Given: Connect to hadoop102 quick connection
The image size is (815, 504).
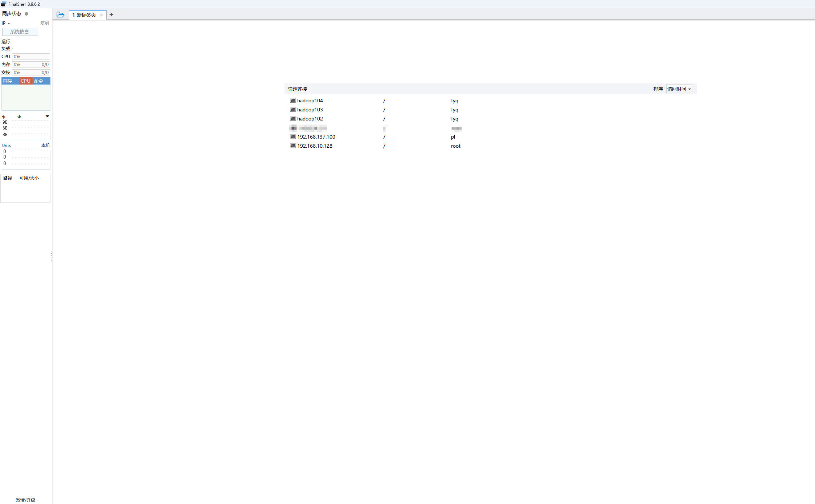Looking at the screenshot, I should click(310, 119).
